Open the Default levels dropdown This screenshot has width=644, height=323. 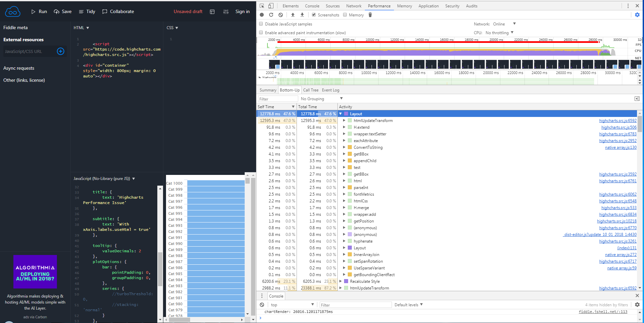point(409,305)
